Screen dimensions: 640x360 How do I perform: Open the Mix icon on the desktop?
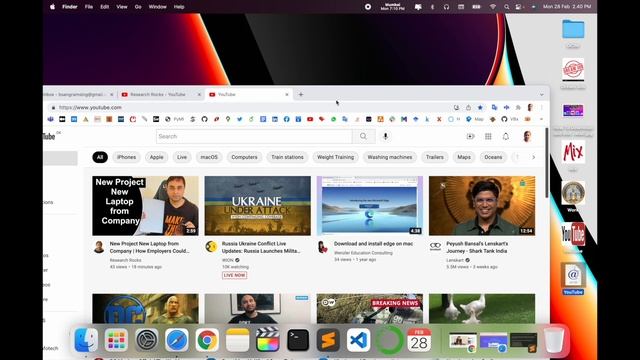pos(573,152)
